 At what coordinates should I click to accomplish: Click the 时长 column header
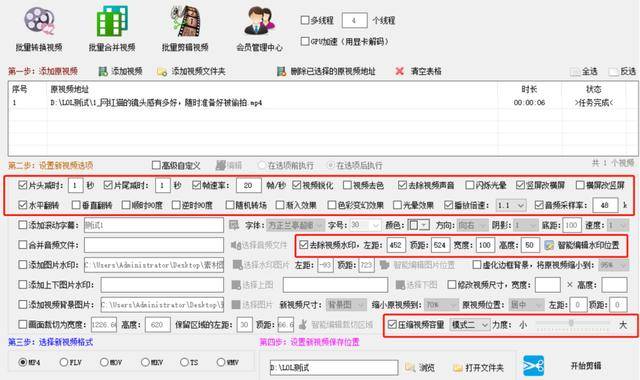(529, 89)
